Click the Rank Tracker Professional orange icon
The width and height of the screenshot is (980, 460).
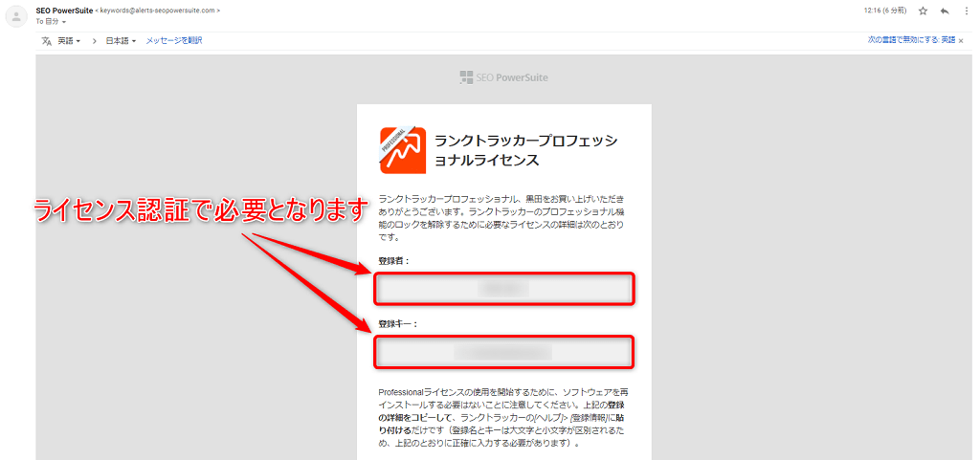[402, 150]
